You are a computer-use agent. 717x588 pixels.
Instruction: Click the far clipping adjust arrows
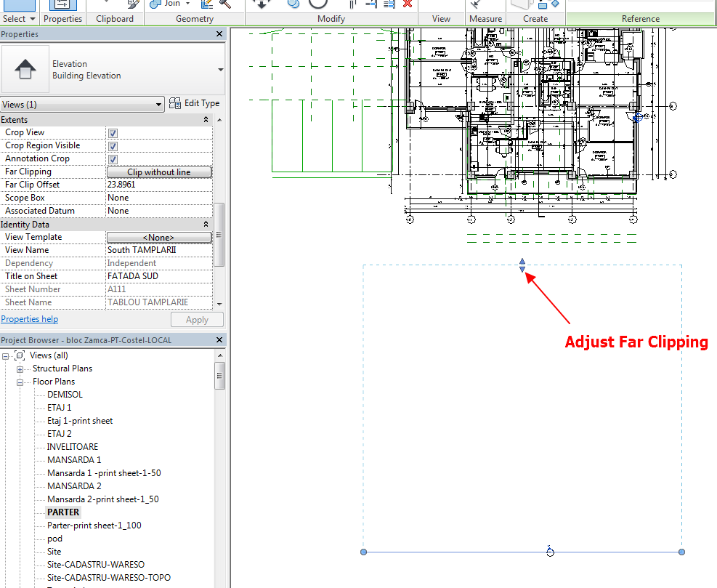tap(522, 265)
